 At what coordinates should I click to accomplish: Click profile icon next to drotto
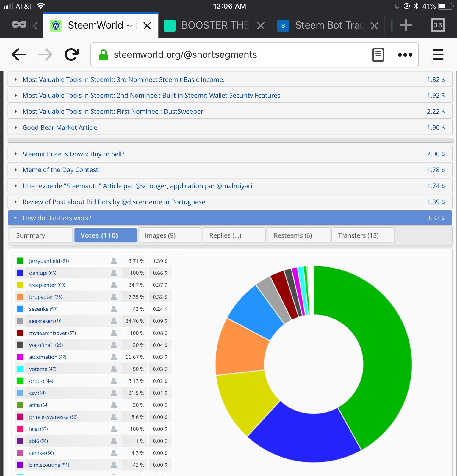114,381
